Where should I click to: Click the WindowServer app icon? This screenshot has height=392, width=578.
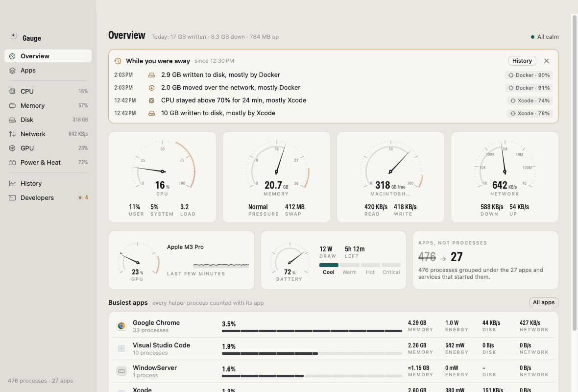pyautogui.click(x=121, y=371)
